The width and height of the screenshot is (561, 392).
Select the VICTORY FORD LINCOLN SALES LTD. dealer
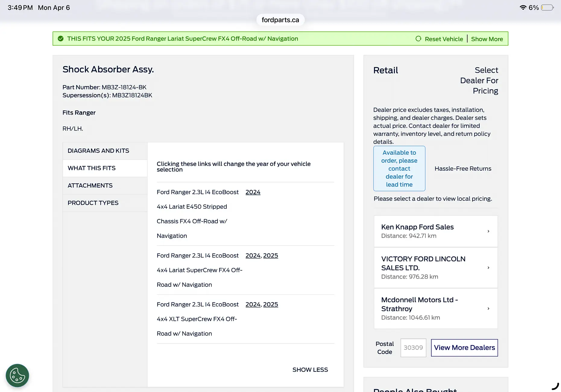pos(436,268)
